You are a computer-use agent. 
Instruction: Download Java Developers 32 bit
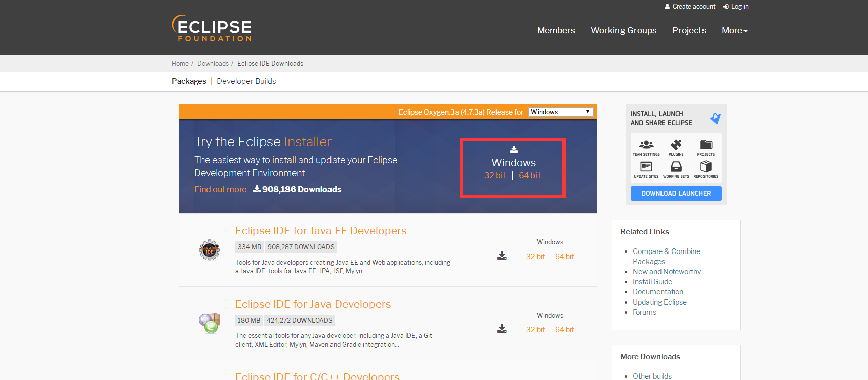535,330
